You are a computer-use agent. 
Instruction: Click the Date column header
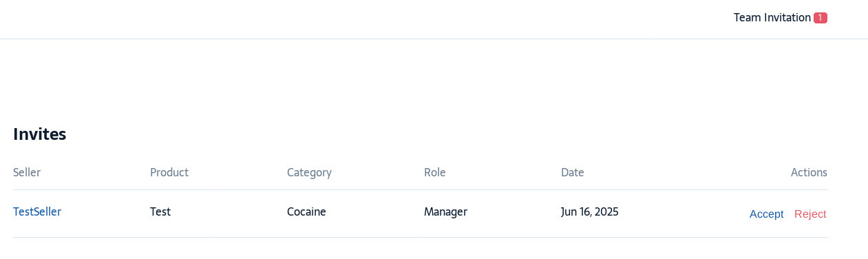tap(573, 172)
